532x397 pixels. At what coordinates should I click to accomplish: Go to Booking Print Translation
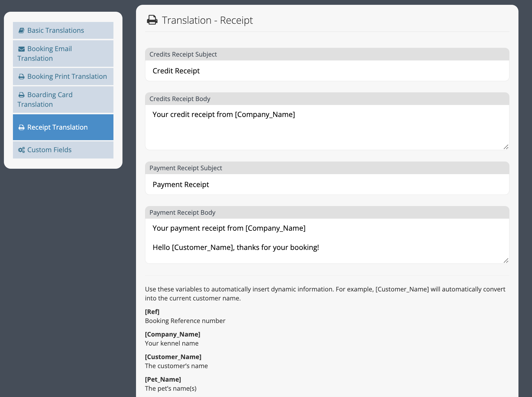click(63, 76)
